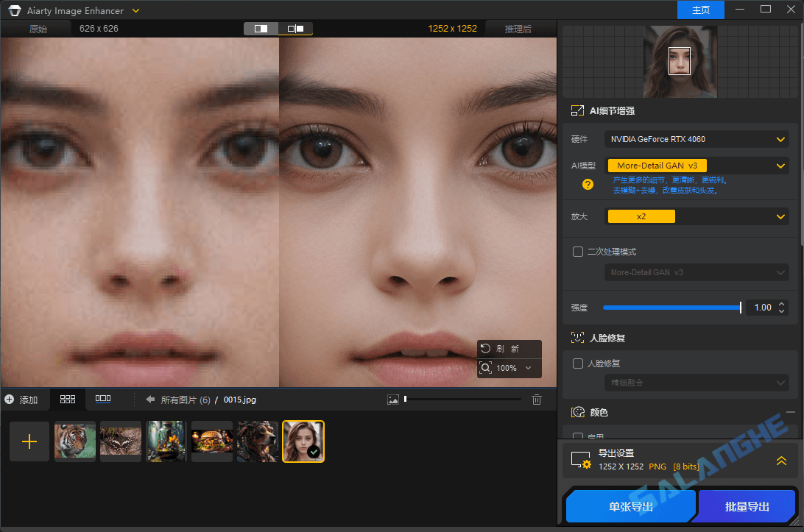Switch to list view mode beside grid view
The image size is (804, 532).
[x=103, y=399]
